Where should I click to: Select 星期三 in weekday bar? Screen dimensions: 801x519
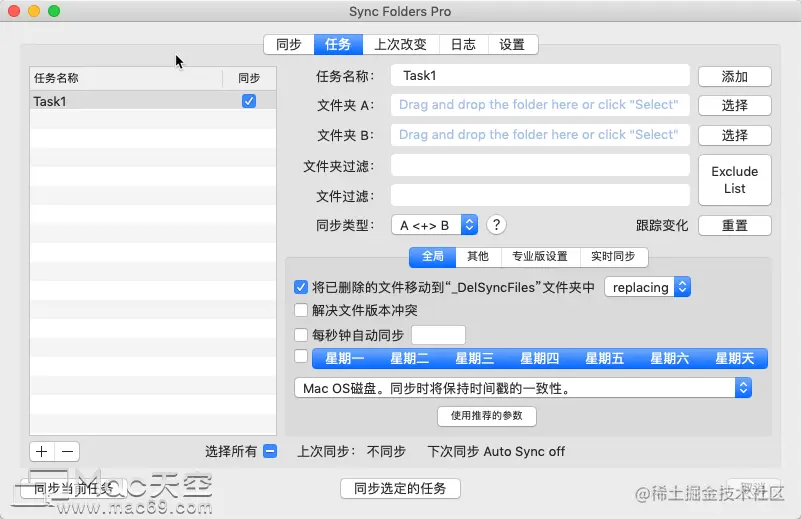pyautogui.click(x=475, y=358)
